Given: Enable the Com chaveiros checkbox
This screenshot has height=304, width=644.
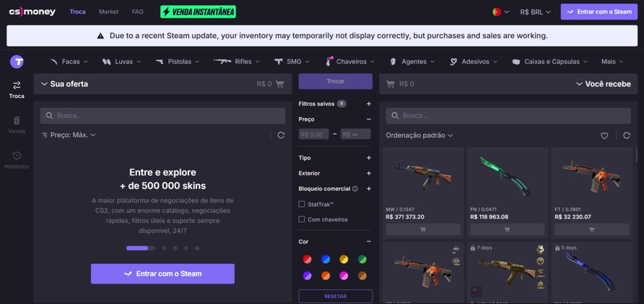Looking at the screenshot, I should tap(302, 220).
